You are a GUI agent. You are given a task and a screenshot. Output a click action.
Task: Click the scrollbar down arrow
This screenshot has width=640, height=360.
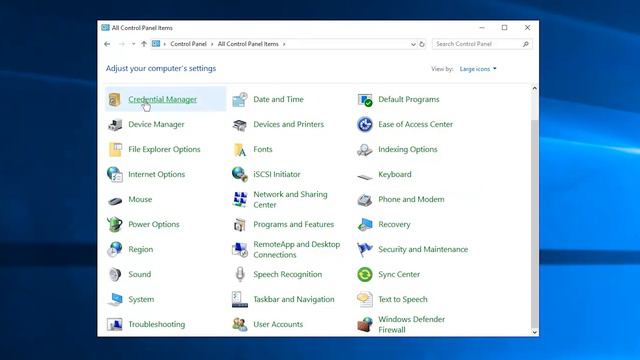pos(535,332)
